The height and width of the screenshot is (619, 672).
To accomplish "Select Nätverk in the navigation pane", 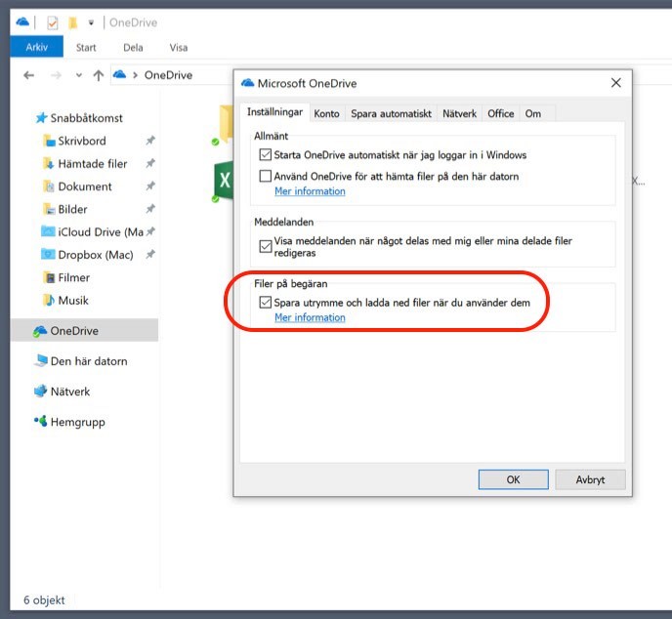I will click(70, 392).
